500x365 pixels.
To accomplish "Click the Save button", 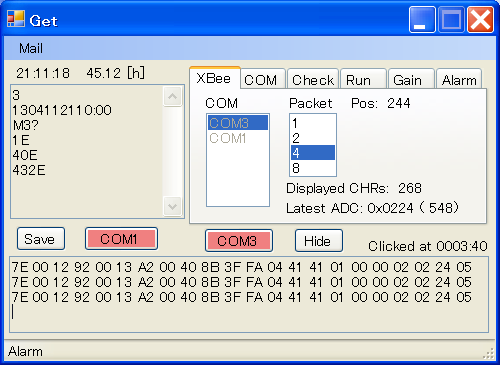I will pyautogui.click(x=41, y=239).
